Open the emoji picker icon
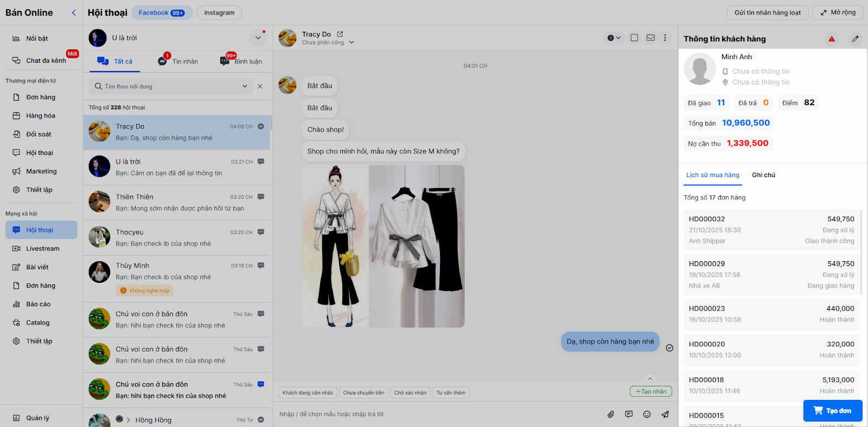Viewport: 868px width, 427px height. [x=647, y=415]
